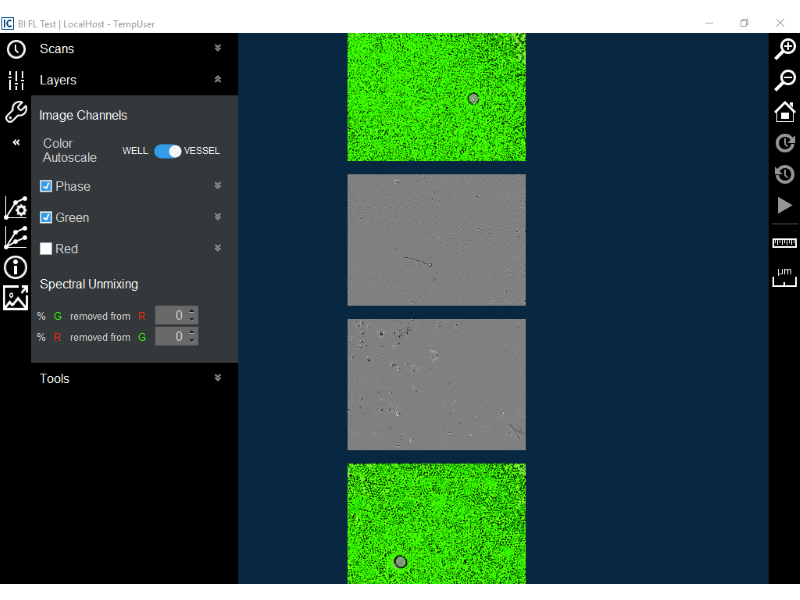Image resolution: width=800 pixels, height=600 pixels.
Task: Collapse the side panel with double-arrow
Action: click(x=16, y=143)
